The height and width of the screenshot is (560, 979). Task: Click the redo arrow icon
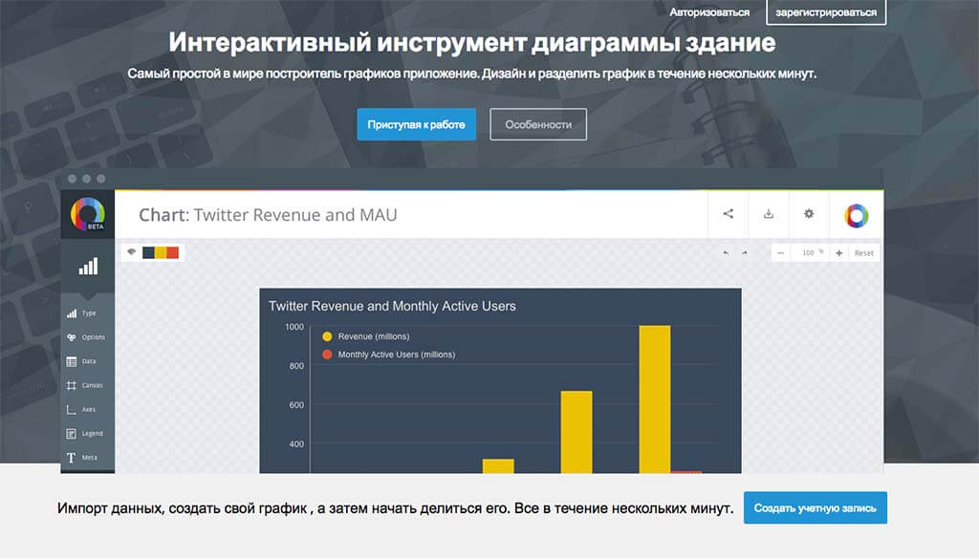click(743, 253)
